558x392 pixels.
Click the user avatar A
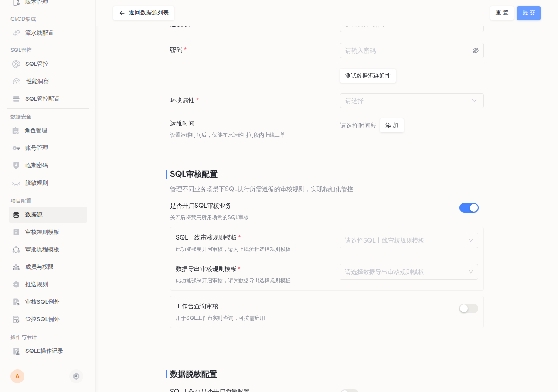point(17,376)
